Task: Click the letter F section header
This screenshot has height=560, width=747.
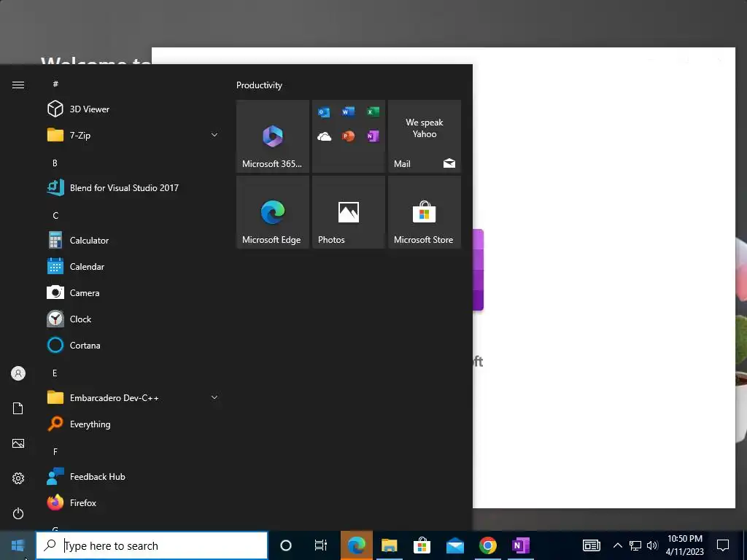Action: click(x=55, y=451)
